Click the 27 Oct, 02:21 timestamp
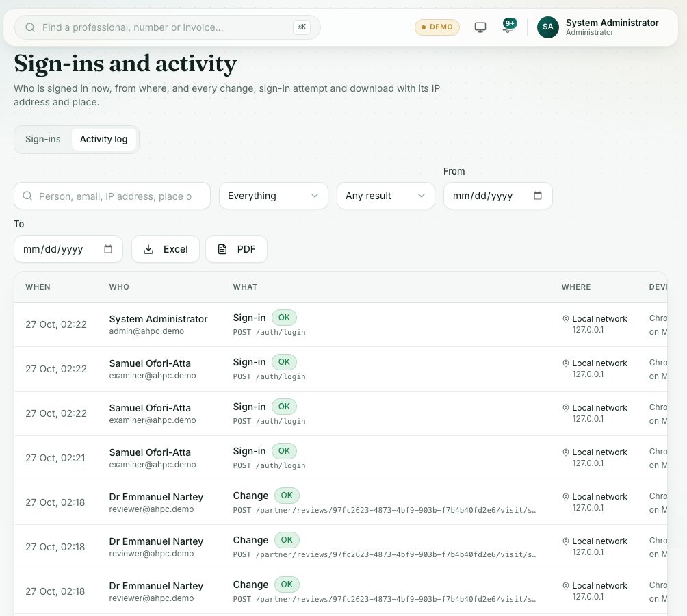687x616 pixels. pyautogui.click(x=55, y=458)
